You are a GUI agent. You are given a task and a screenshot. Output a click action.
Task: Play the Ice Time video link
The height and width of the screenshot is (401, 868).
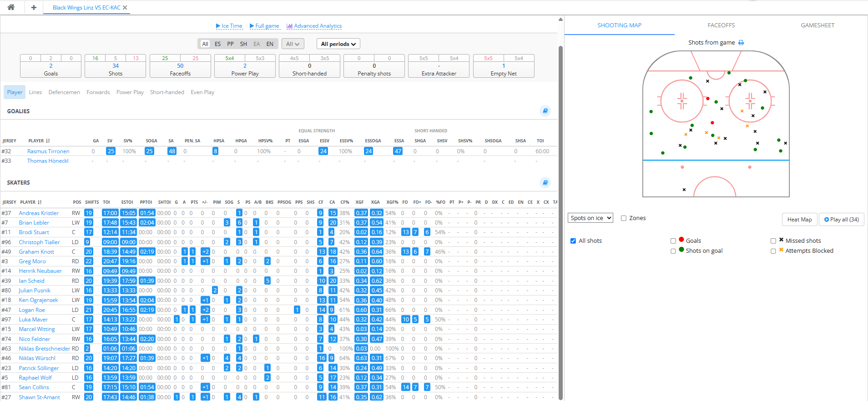[229, 26]
